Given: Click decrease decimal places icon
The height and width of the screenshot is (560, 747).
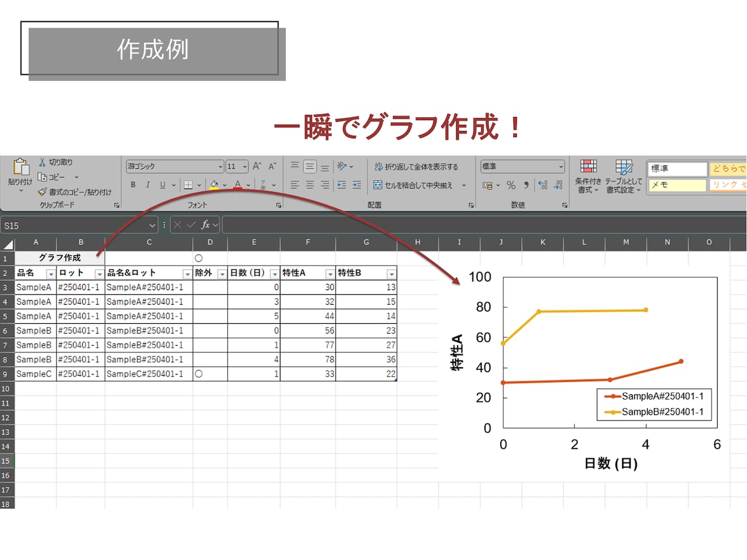Looking at the screenshot, I should click(x=558, y=185).
